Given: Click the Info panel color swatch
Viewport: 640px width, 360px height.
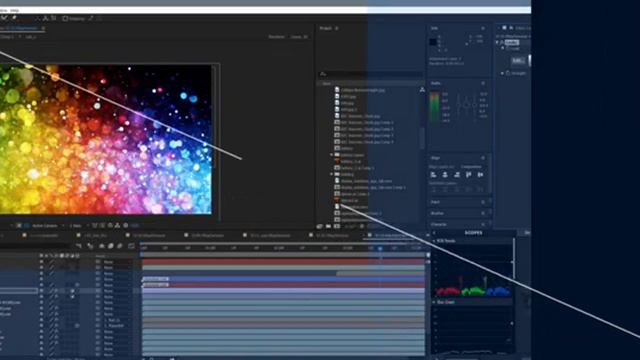Looking at the screenshot, I should tap(433, 42).
